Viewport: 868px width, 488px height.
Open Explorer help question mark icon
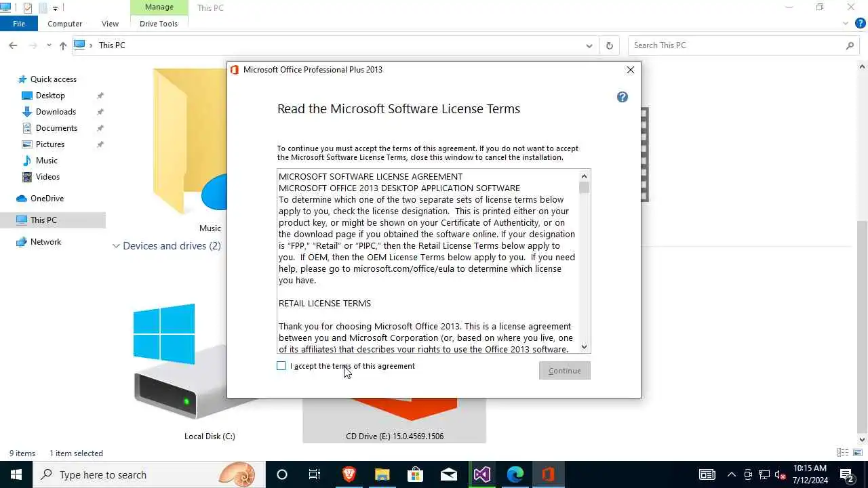[x=861, y=24]
